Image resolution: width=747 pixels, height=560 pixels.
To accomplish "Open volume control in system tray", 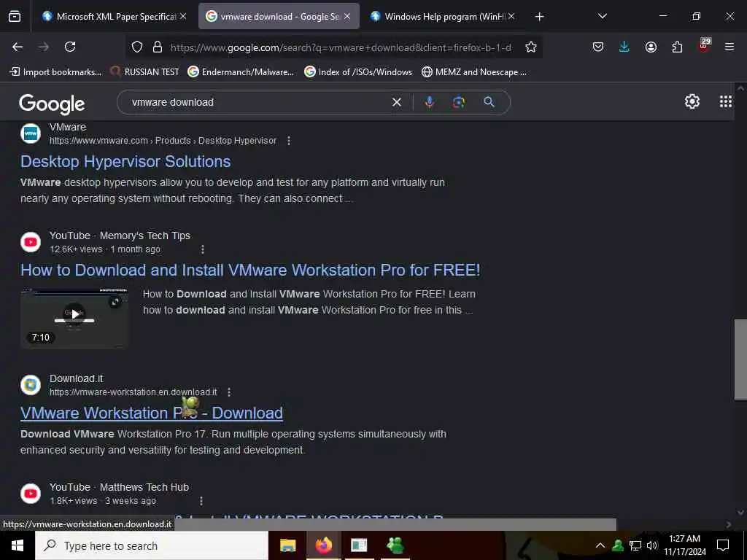I will [x=652, y=545].
